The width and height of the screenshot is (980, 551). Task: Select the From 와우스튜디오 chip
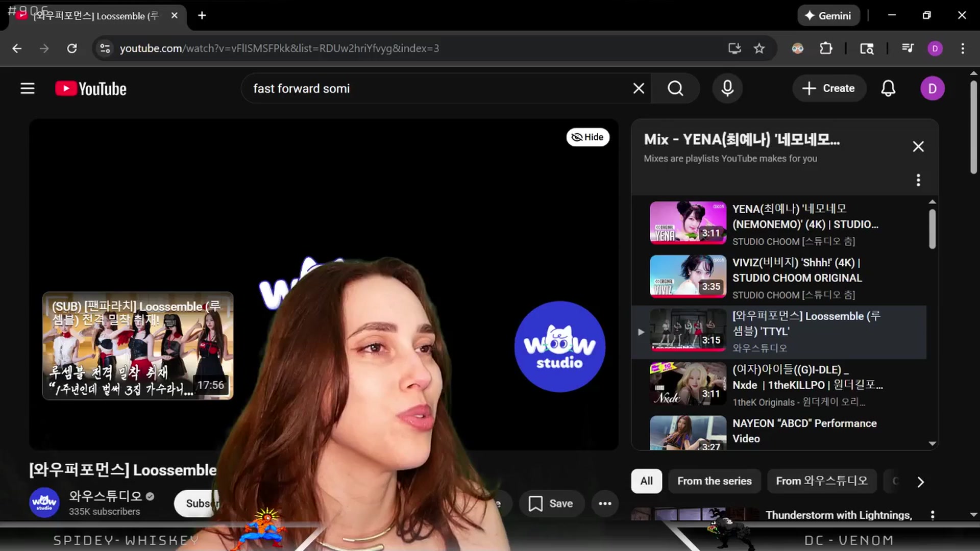pos(822,481)
